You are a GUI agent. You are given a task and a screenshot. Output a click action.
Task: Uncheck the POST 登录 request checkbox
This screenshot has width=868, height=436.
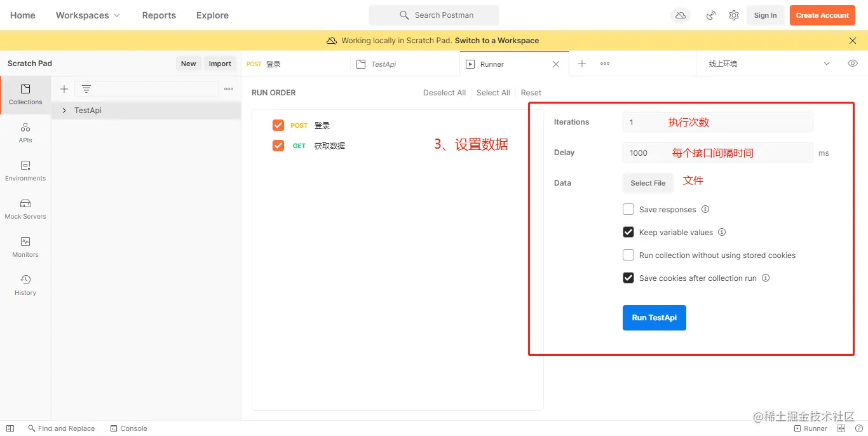coord(278,125)
